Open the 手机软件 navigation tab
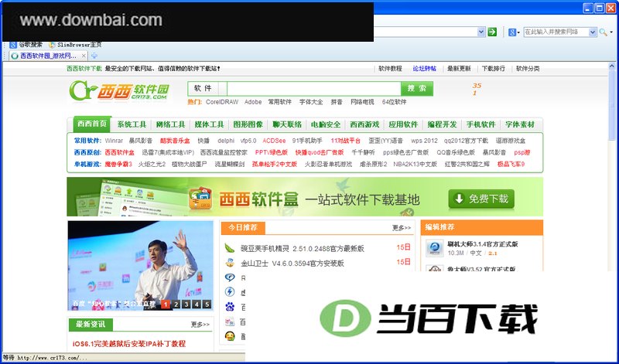Viewport: 619px width, 364px height. [x=480, y=124]
